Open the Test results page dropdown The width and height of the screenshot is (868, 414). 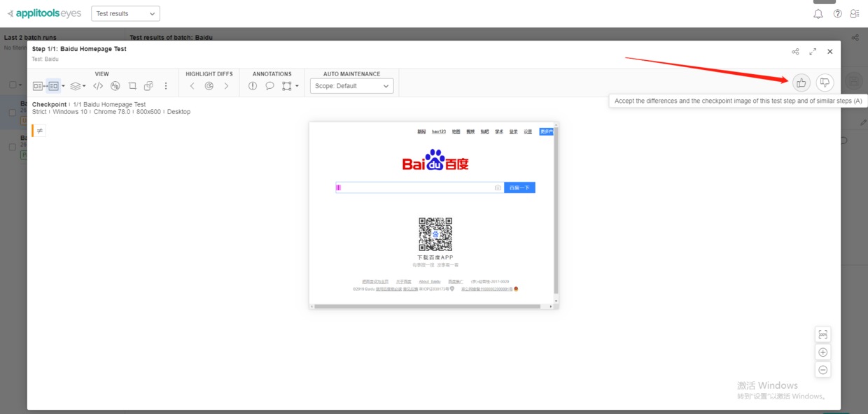(x=125, y=13)
